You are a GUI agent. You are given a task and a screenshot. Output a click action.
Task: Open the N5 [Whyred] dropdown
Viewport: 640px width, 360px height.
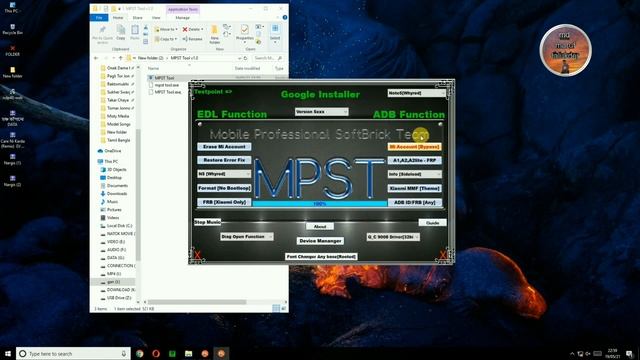coord(224,174)
